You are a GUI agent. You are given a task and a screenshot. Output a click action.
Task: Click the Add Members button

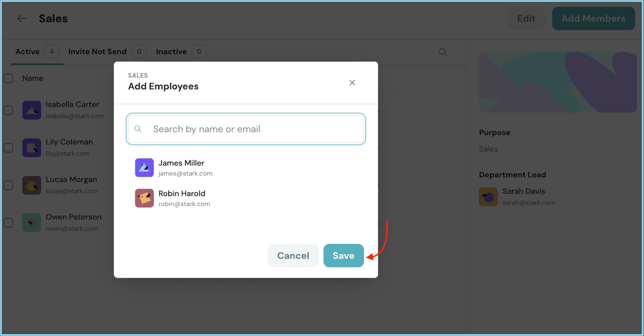coord(593,18)
